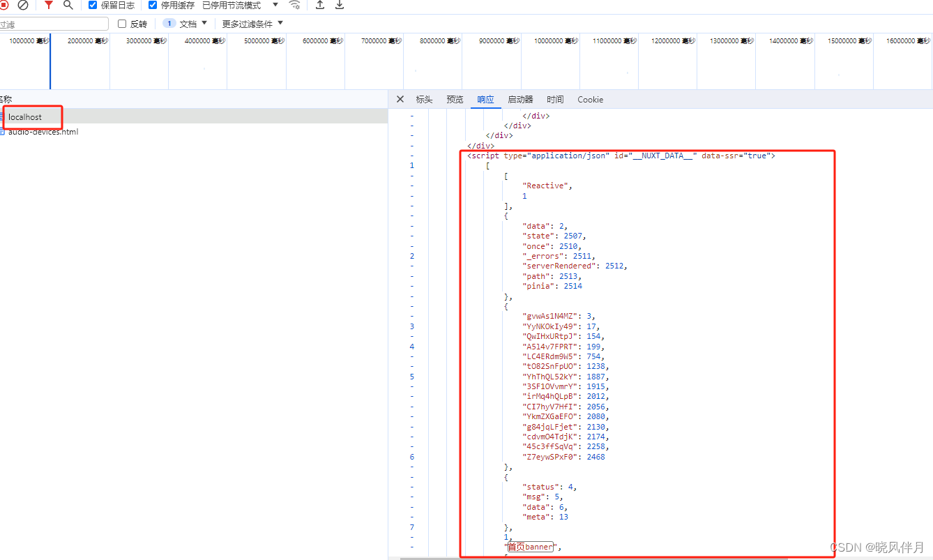Open the Cookie tab

click(x=590, y=100)
